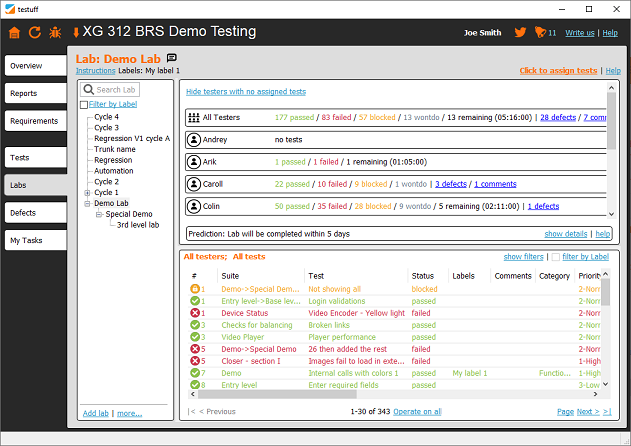The width and height of the screenshot is (631, 446).
Task: Click Operate on all link
Action: pos(417,412)
